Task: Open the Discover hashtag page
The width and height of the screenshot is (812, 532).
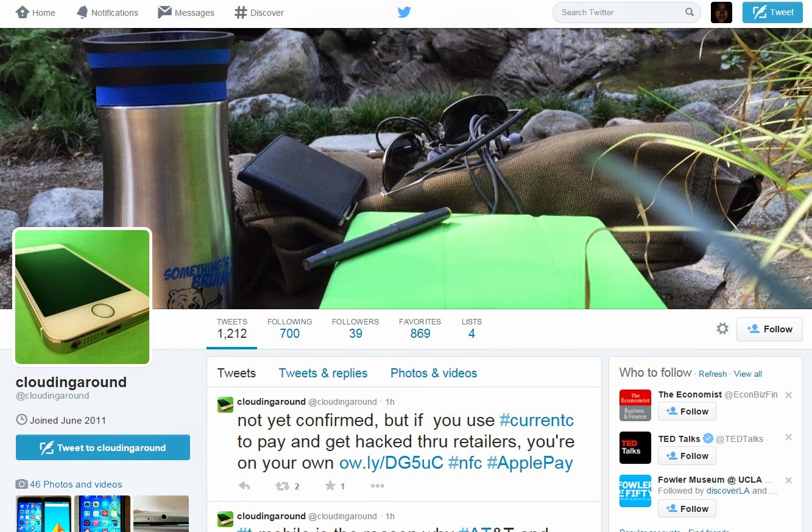Action: pos(259,13)
